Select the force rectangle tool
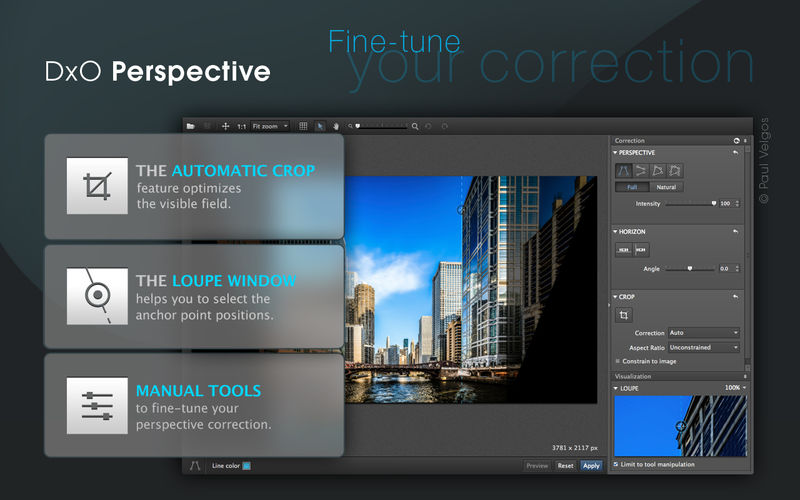Screen dimensions: 800x500 click(658, 170)
